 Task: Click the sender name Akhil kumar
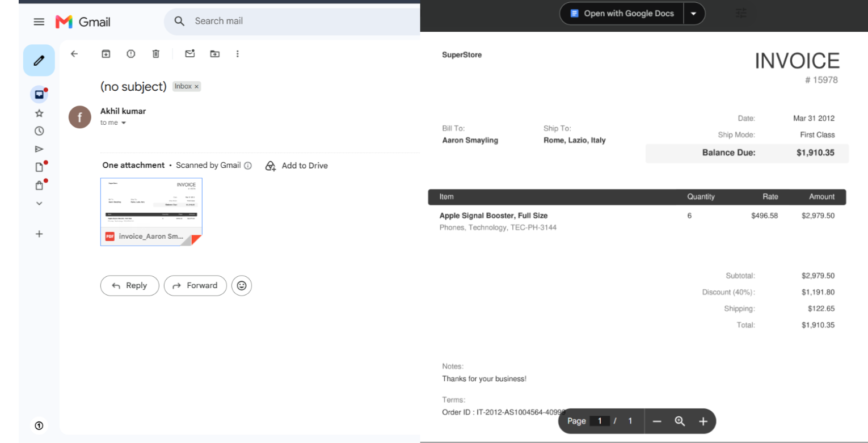coord(123,111)
